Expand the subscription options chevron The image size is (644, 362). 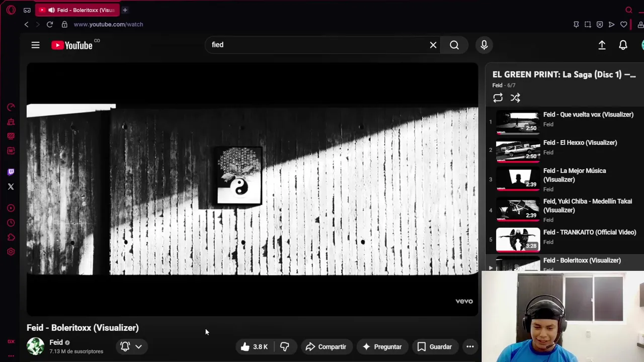(x=138, y=346)
